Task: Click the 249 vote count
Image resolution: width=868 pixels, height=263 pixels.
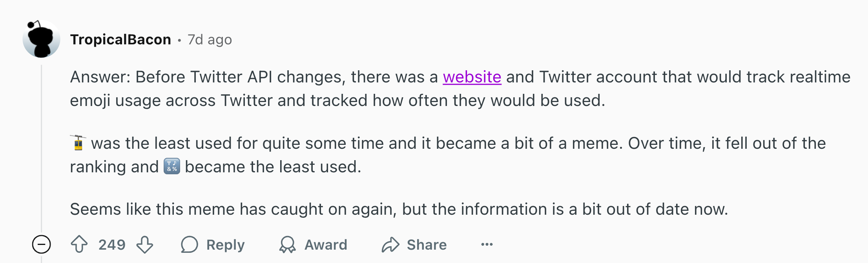Action: coord(112,245)
